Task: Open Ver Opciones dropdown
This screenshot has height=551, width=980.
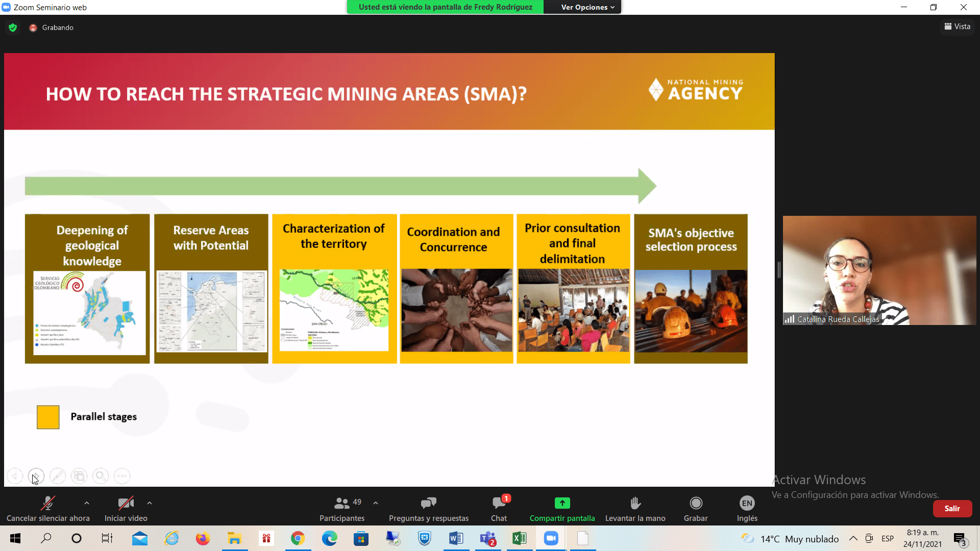Action: pyautogui.click(x=587, y=7)
